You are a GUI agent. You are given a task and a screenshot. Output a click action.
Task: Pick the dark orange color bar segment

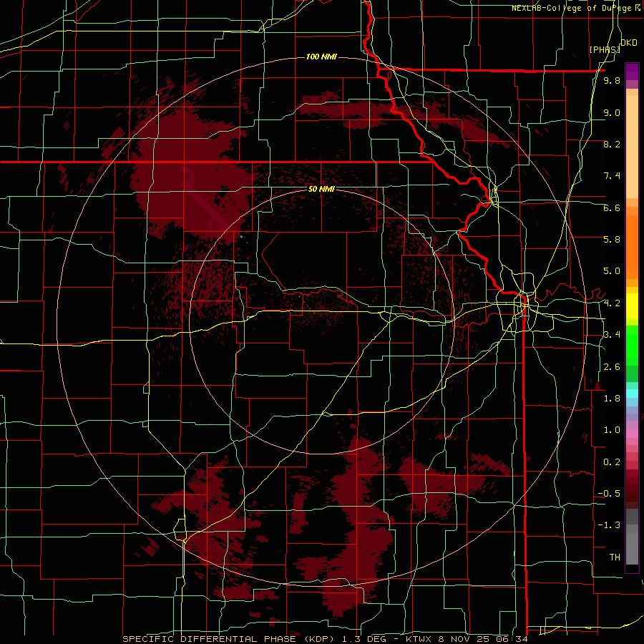(x=632, y=247)
